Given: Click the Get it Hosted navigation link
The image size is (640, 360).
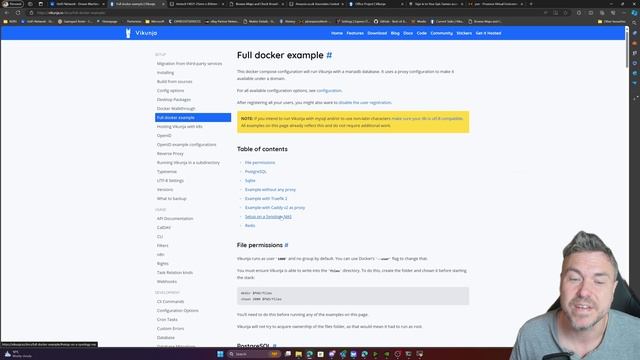Looking at the screenshot, I should pos(488,33).
